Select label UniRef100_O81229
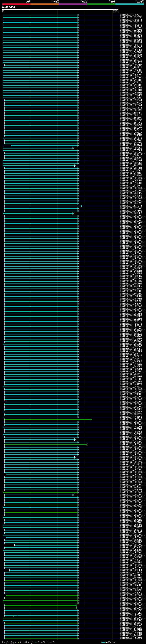146x644 pixels. coord(131,110)
